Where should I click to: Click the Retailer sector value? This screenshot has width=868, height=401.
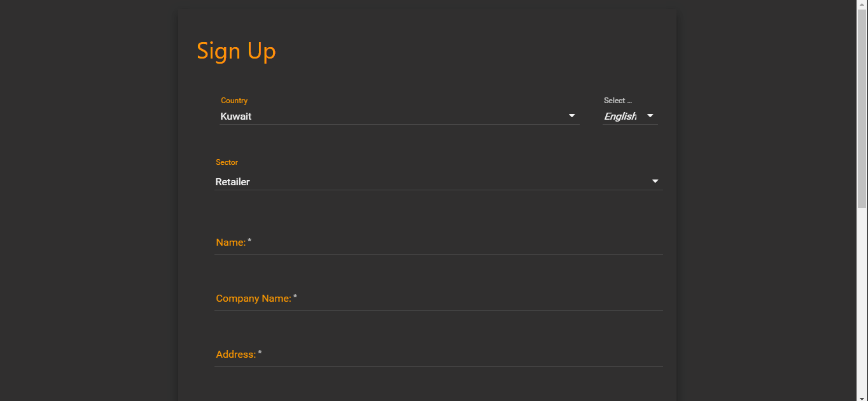(233, 182)
